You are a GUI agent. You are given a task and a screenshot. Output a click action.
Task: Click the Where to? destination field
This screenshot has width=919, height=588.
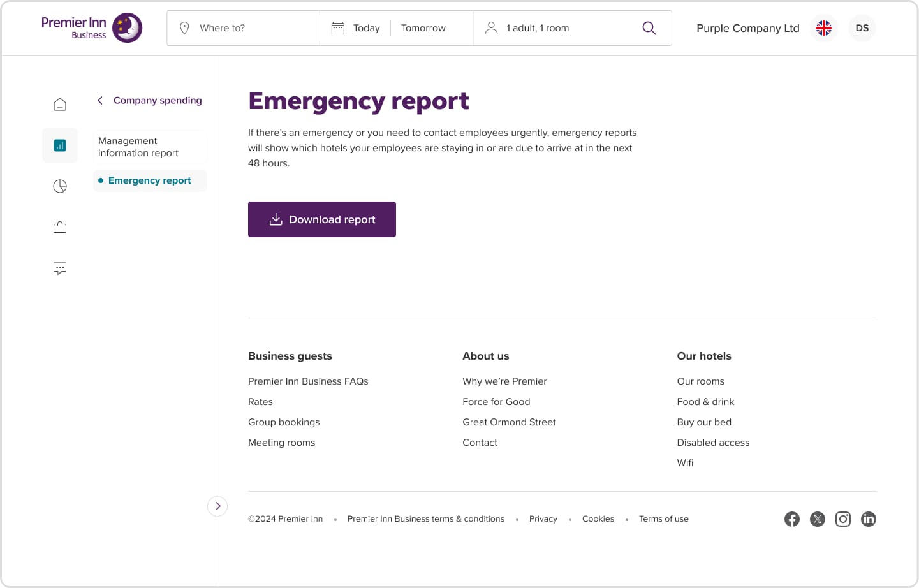pos(243,28)
